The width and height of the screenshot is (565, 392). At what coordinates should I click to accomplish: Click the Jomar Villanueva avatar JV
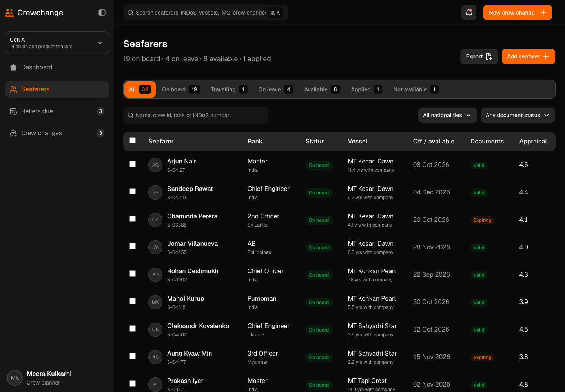click(155, 247)
